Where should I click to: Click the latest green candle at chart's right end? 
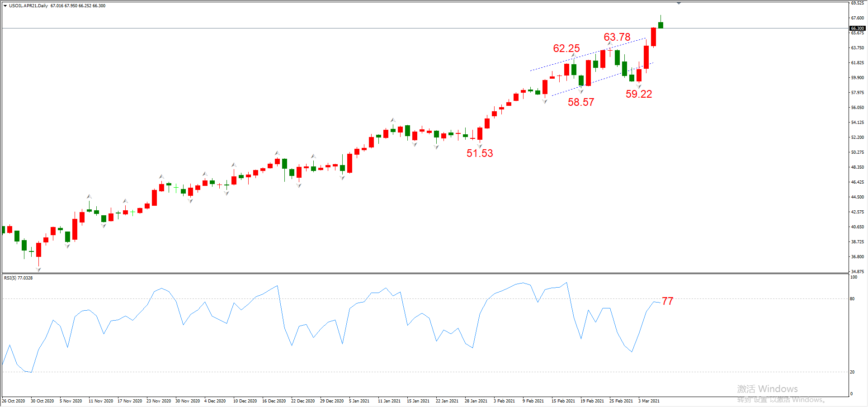point(660,24)
